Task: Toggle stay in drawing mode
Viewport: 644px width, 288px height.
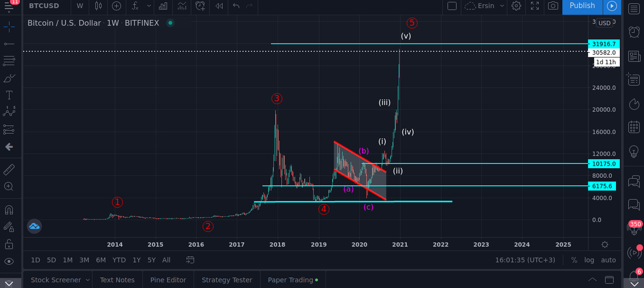Action: 9,227
